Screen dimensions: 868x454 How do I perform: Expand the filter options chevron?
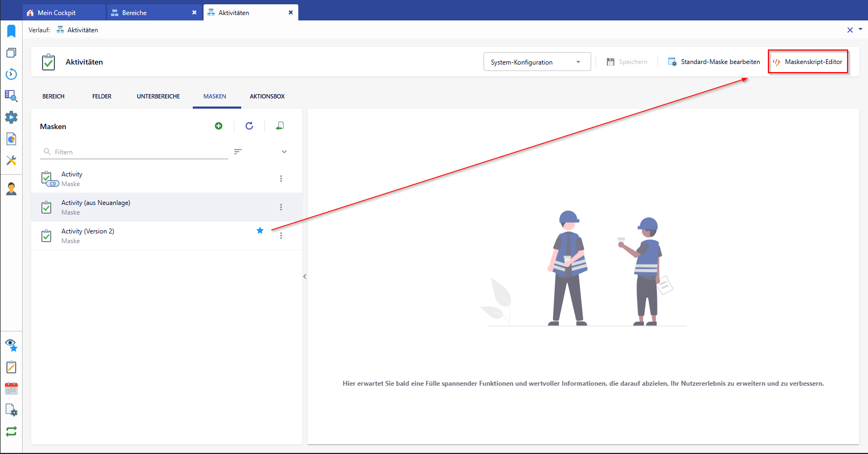(284, 152)
